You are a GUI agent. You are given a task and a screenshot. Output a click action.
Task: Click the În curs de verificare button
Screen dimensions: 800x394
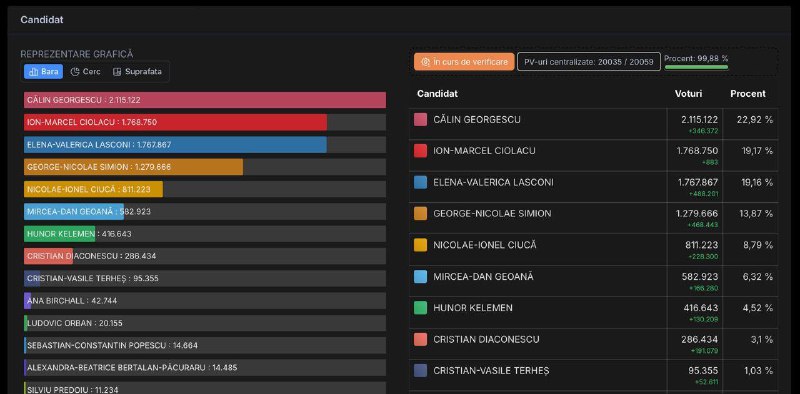464,62
